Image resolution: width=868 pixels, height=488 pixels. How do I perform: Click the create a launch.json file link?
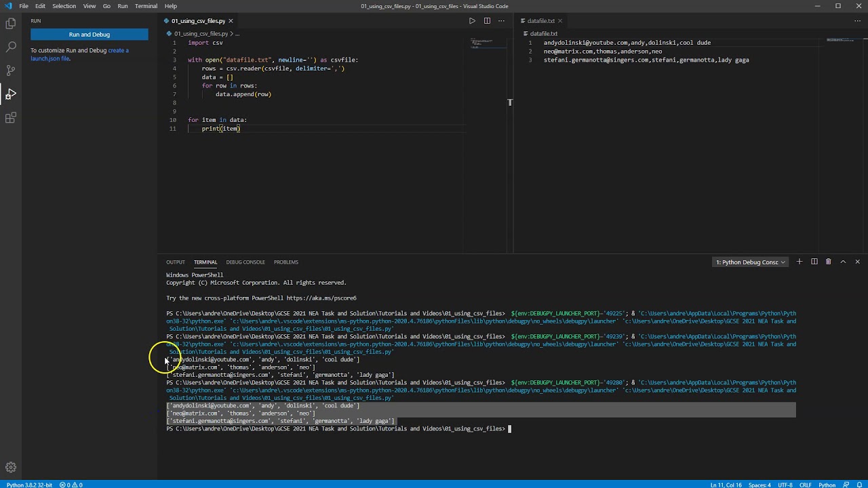click(x=117, y=51)
